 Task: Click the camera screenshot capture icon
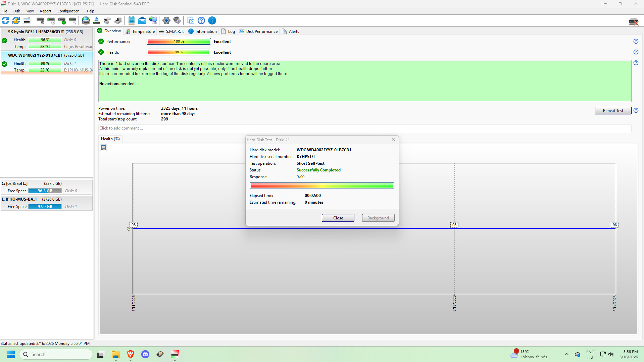coord(191,20)
